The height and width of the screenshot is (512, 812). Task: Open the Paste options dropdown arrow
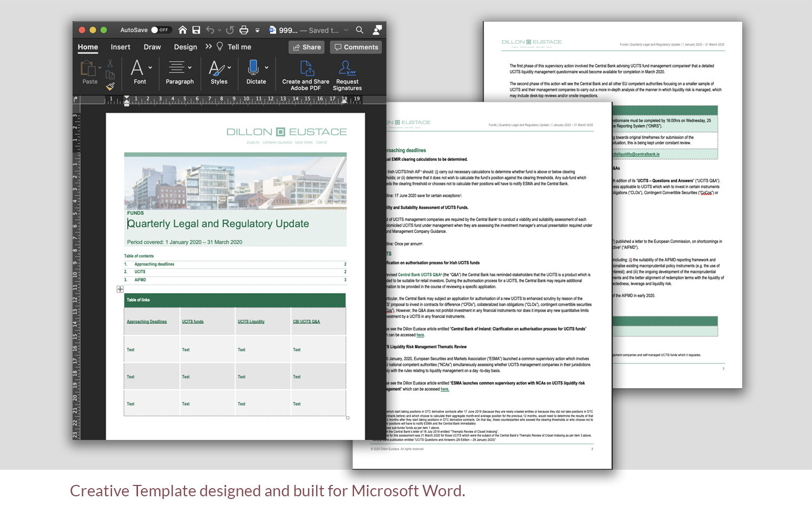tap(100, 68)
